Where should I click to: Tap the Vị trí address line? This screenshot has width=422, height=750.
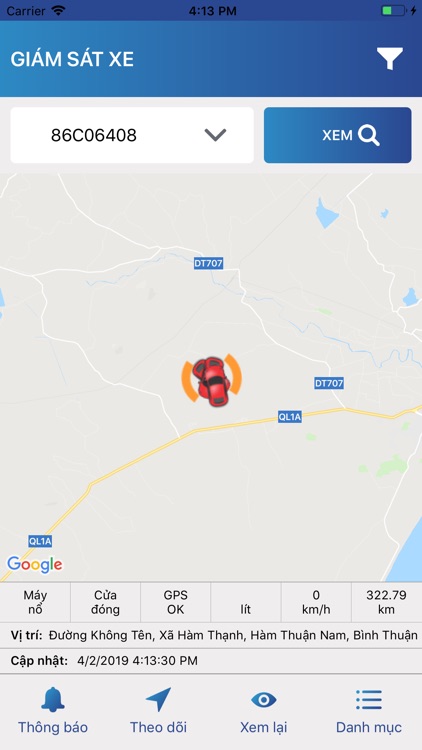point(211,635)
